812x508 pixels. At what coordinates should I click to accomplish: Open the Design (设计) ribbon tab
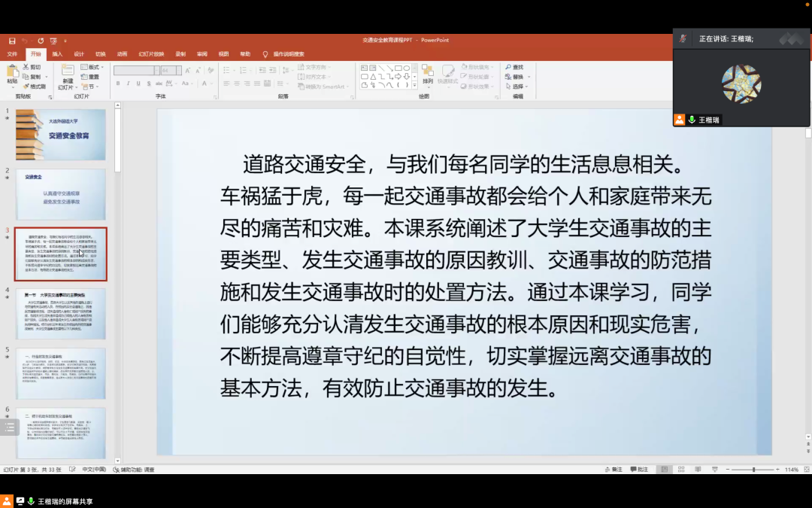click(x=78, y=53)
